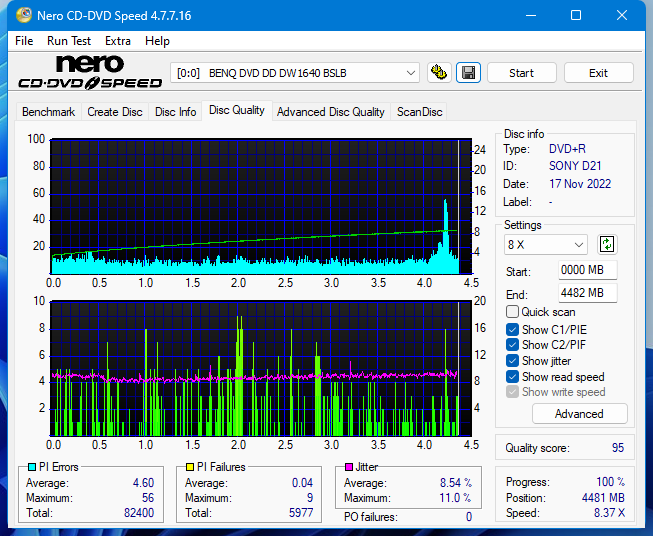The image size is (653, 536).
Task: Click the PI Errors upper graph area
Action: 261,206
